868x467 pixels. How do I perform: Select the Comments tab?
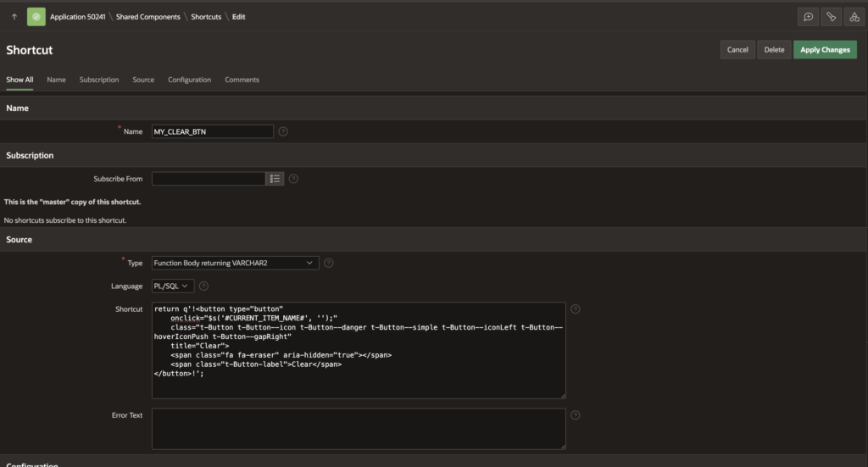click(242, 80)
